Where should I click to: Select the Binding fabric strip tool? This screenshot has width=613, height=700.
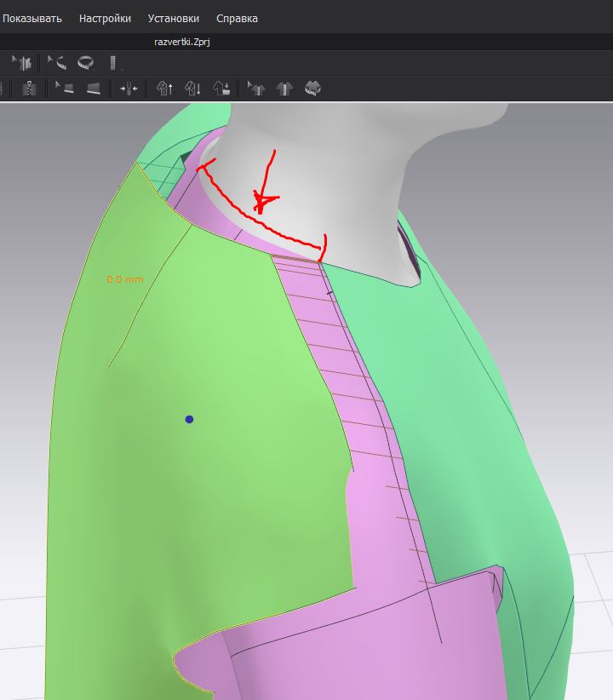click(x=94, y=89)
